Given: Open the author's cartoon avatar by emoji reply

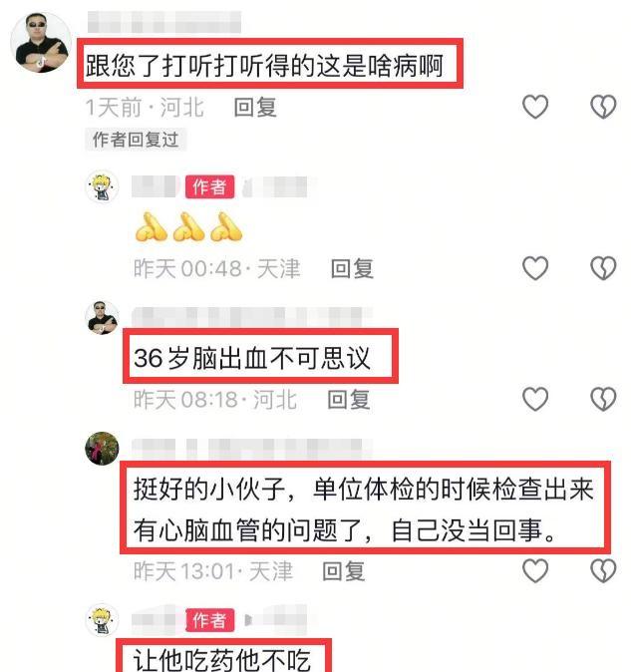Looking at the screenshot, I should point(102,186).
